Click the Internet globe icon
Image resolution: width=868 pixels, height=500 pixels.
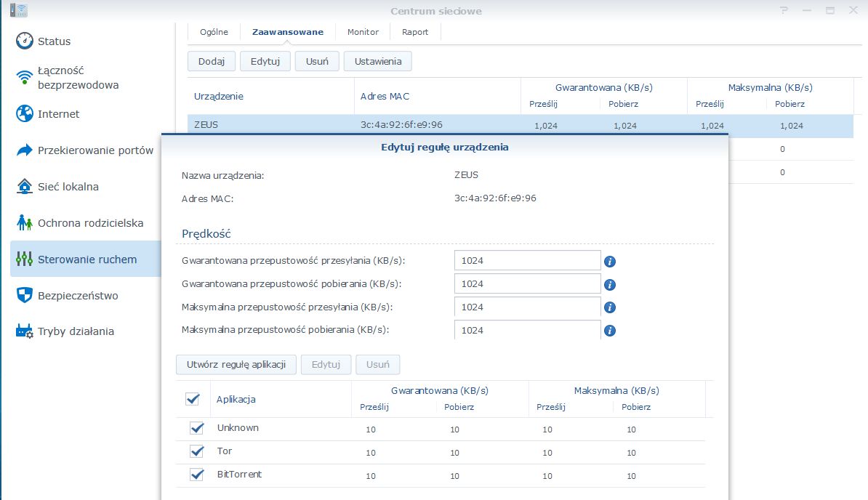point(25,113)
